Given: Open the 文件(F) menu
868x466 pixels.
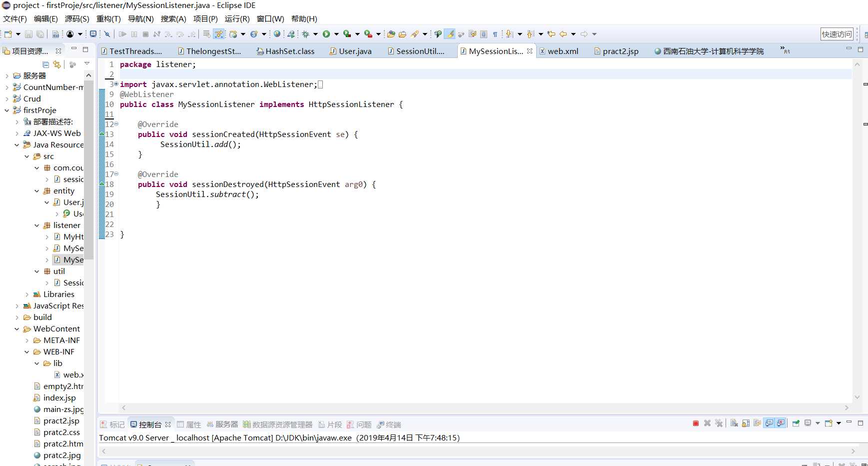Looking at the screenshot, I should (x=15, y=18).
